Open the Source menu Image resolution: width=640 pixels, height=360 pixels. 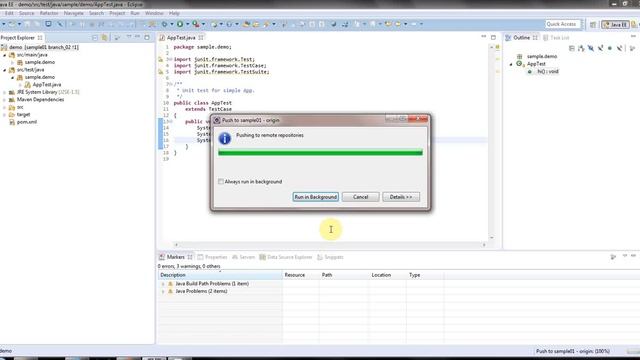pos(27,13)
